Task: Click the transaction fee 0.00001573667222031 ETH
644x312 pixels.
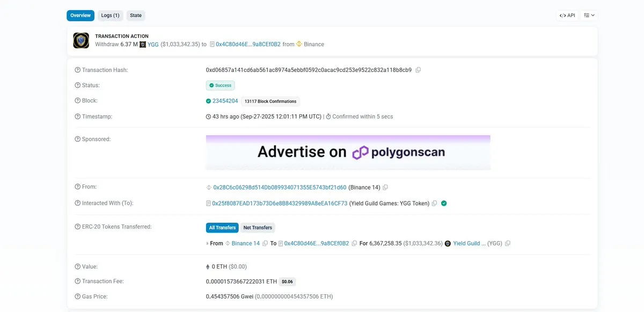Action: (241, 281)
